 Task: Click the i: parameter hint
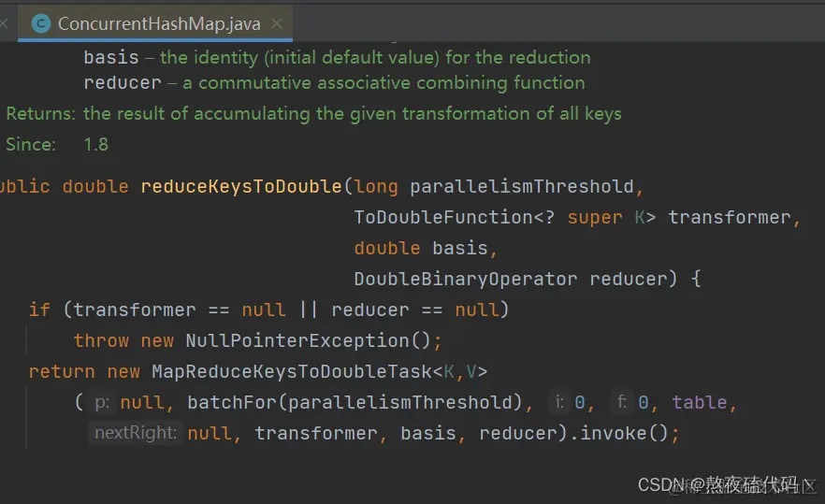(559, 402)
